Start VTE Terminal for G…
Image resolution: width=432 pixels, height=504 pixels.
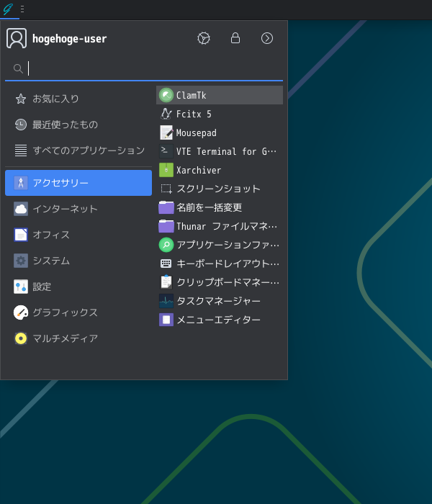[220, 151]
